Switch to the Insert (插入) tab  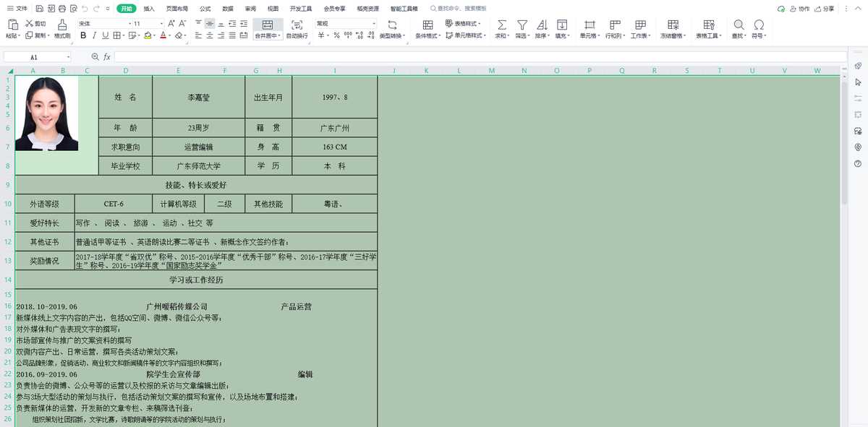pyautogui.click(x=149, y=9)
